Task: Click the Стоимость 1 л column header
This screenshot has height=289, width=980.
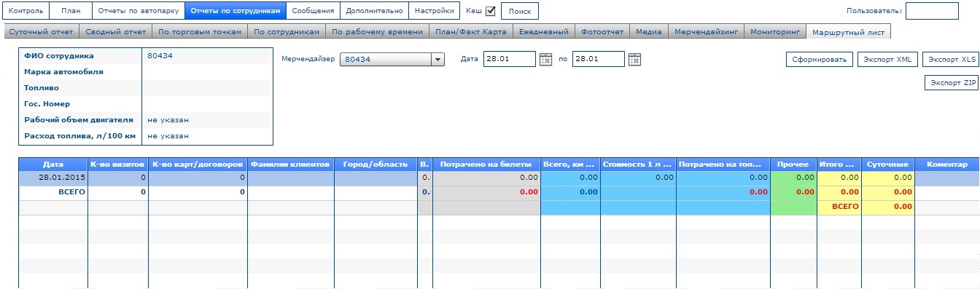Action: 638,165
